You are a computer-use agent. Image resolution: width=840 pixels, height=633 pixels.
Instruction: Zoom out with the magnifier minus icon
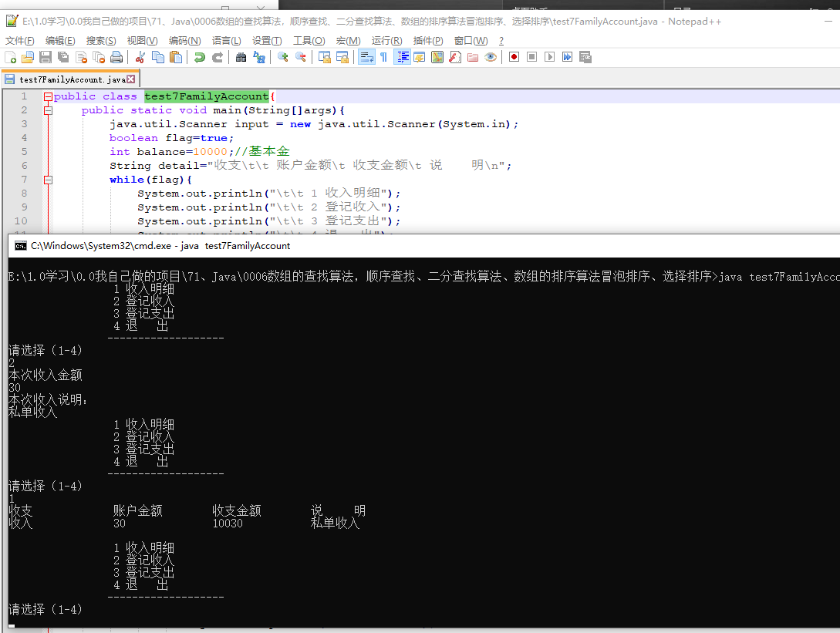pyautogui.click(x=301, y=57)
